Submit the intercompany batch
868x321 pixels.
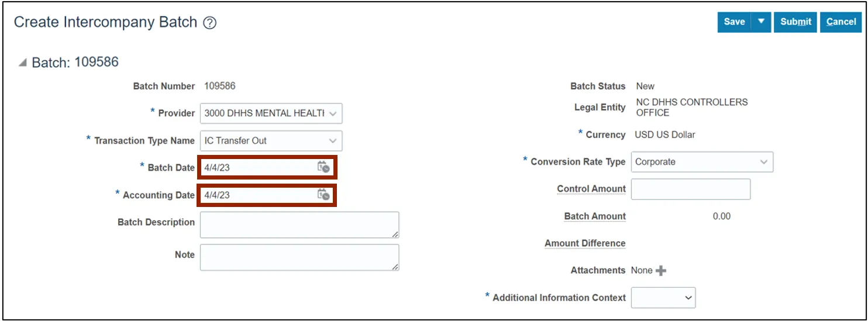pos(795,22)
